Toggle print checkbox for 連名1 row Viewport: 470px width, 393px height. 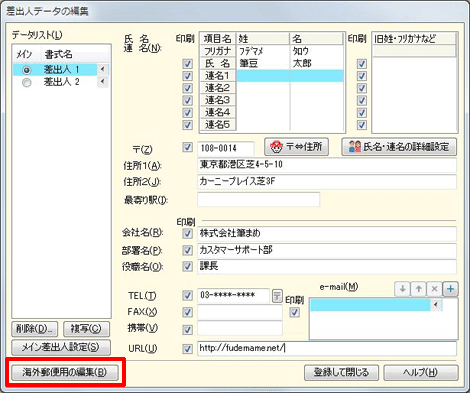(188, 76)
